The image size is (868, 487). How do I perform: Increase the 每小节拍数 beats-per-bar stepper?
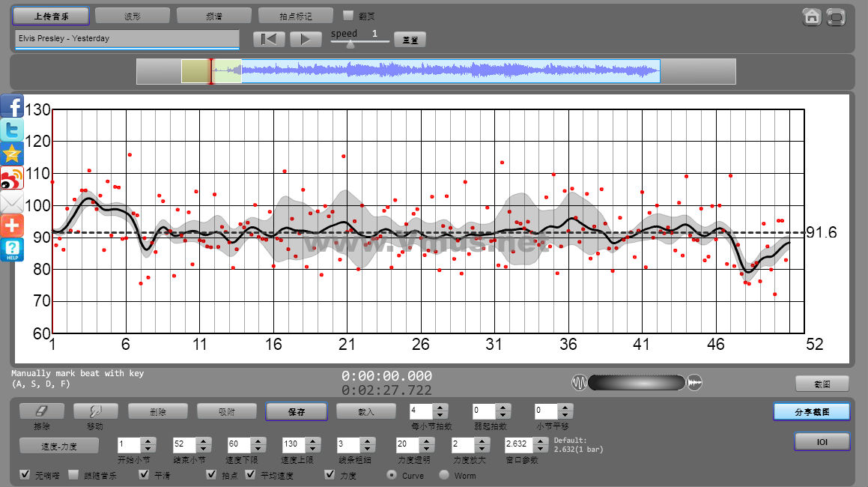(440, 408)
